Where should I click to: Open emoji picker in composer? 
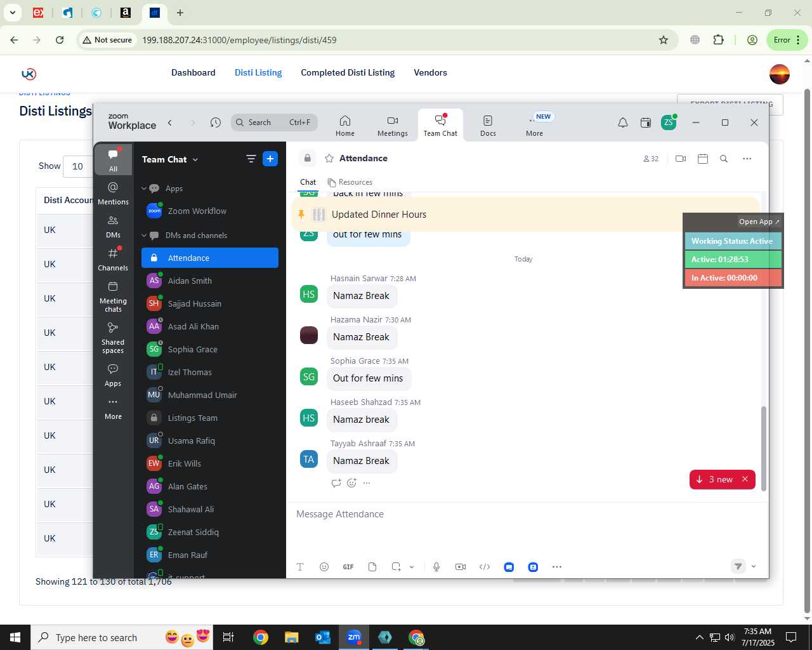(324, 567)
